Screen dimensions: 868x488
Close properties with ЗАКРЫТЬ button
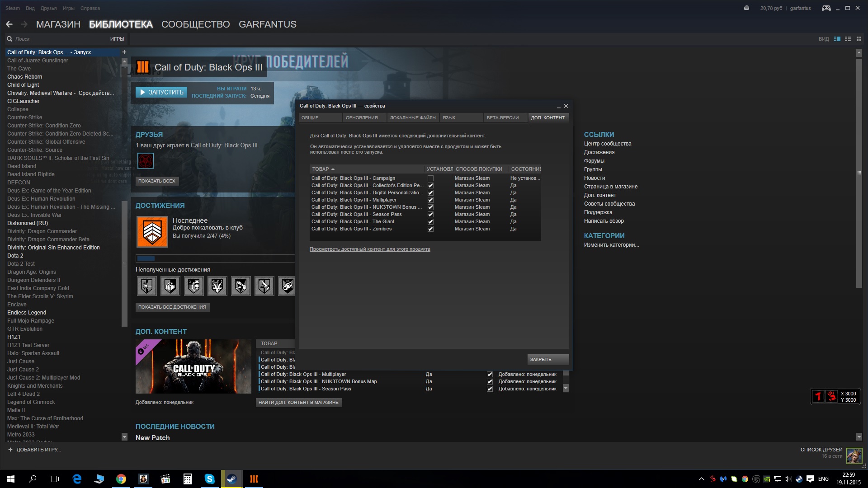(x=548, y=360)
